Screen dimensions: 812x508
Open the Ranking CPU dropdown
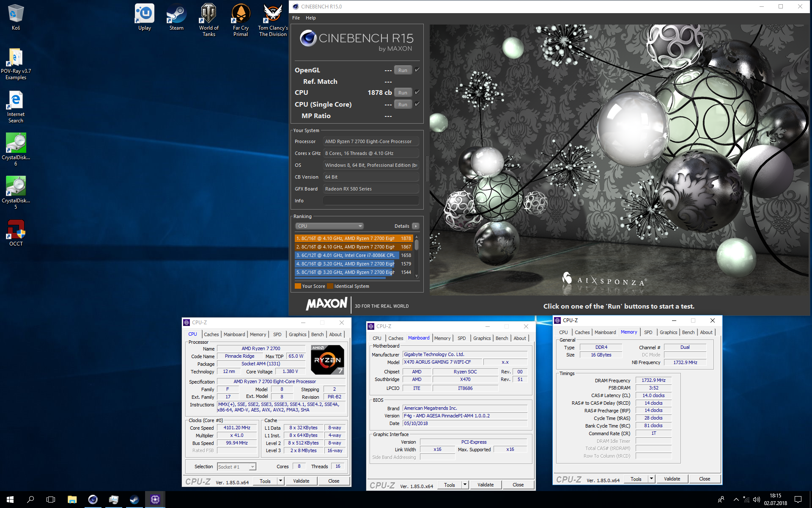(x=329, y=226)
